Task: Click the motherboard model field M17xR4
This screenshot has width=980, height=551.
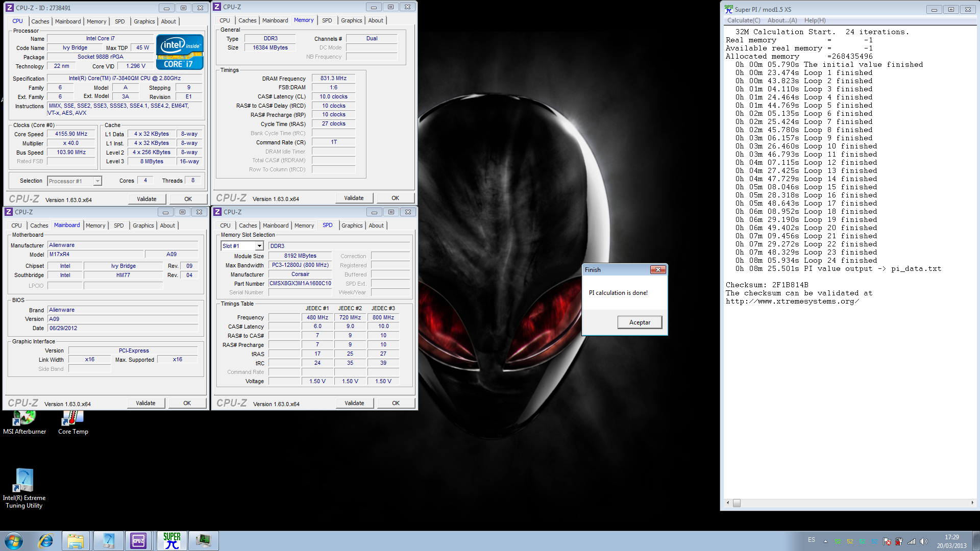Action: [x=95, y=255]
